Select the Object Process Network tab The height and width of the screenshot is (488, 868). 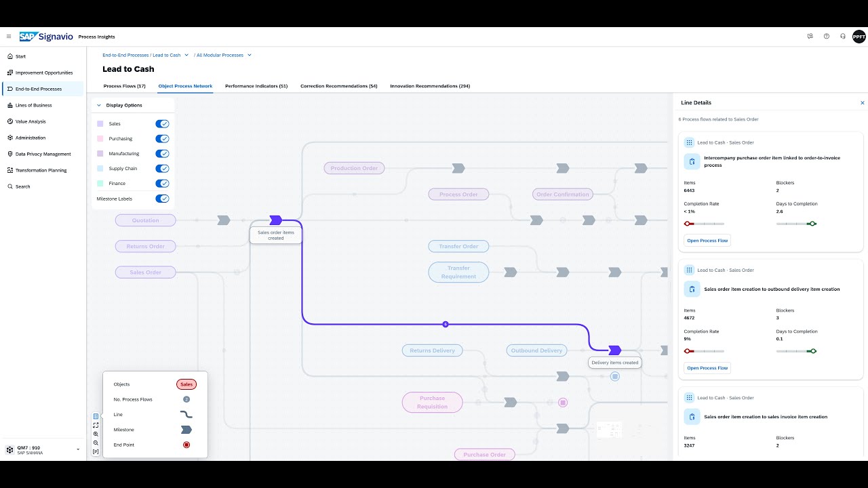[185, 86]
